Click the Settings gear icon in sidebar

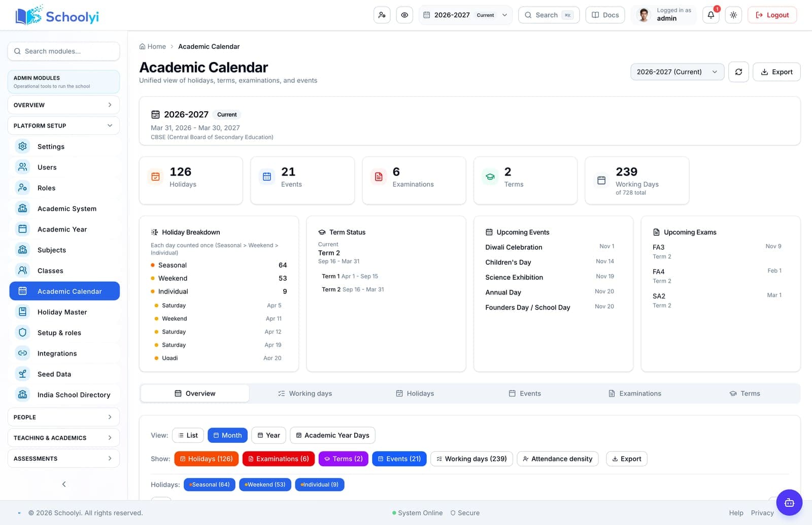pos(22,146)
